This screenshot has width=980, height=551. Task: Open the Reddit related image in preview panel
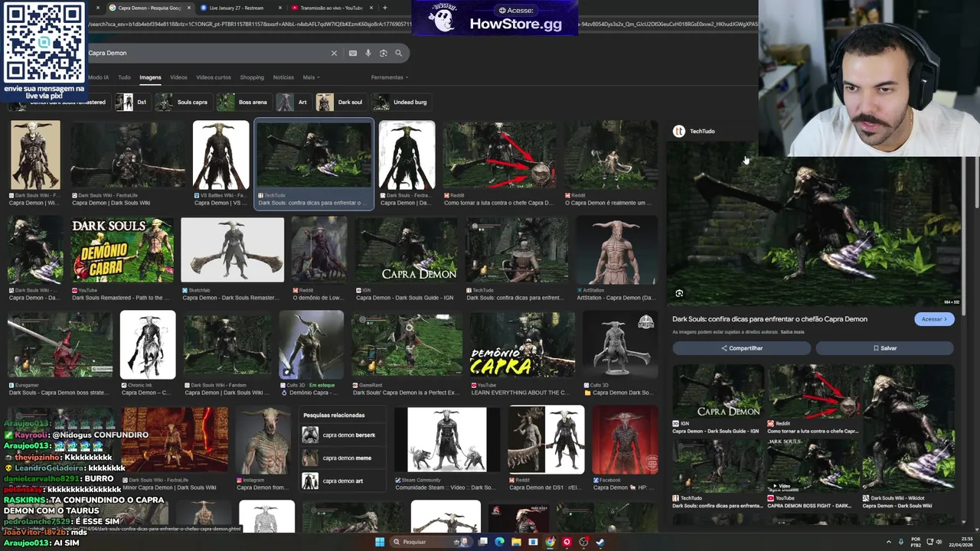click(813, 392)
